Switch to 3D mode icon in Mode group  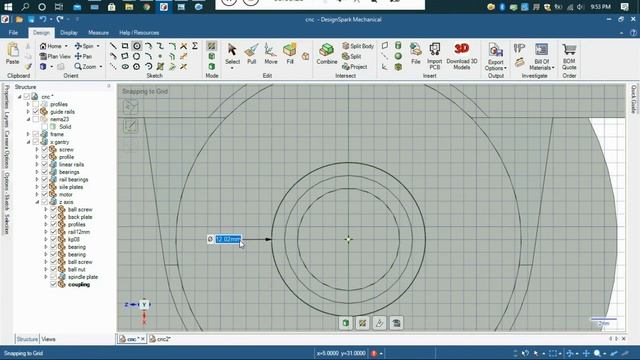tap(211, 66)
